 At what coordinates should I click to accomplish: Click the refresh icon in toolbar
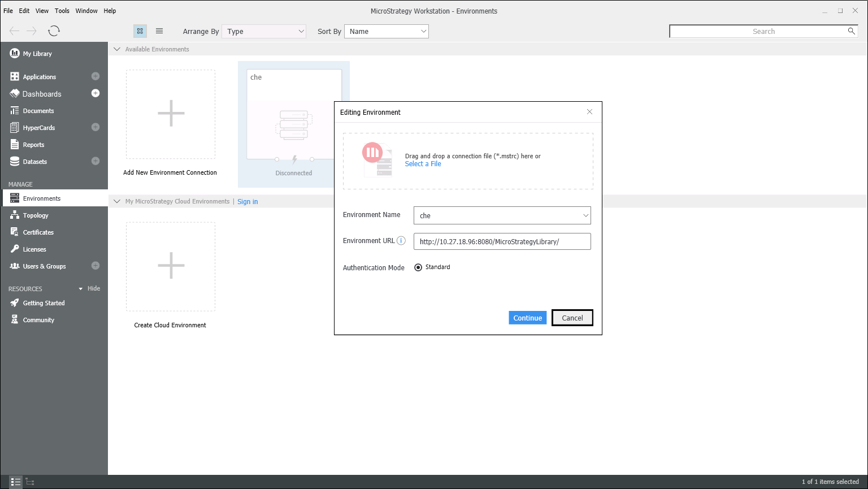click(54, 31)
